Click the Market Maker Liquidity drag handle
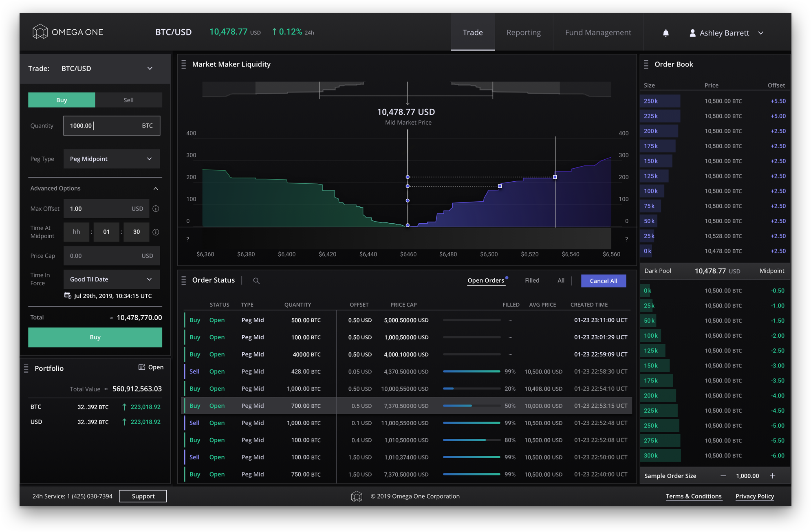811x532 pixels. (x=184, y=64)
